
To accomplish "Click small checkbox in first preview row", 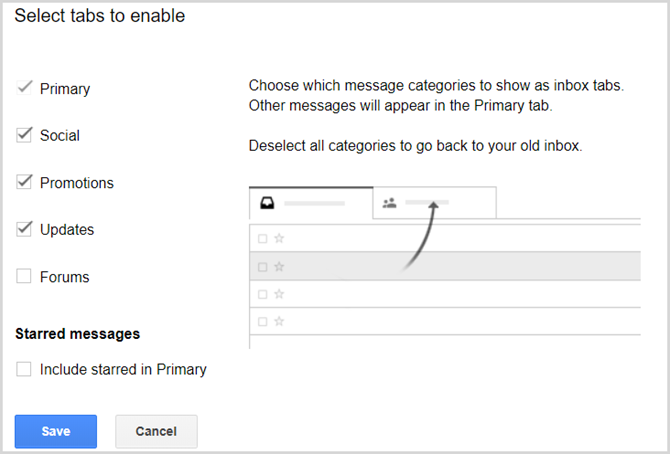I will point(263,239).
